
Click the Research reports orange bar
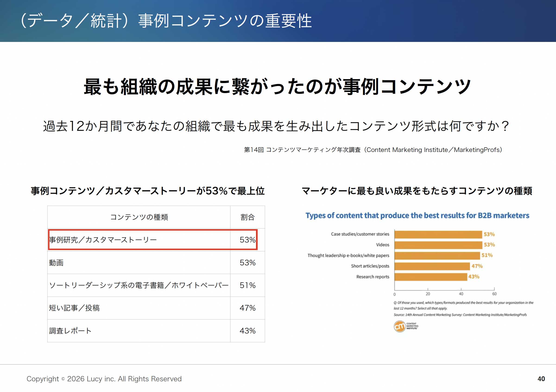point(431,277)
